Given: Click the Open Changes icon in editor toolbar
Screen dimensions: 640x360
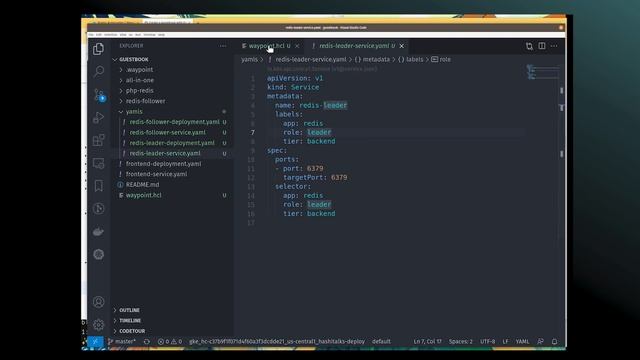Looking at the screenshot, I should (529, 46).
